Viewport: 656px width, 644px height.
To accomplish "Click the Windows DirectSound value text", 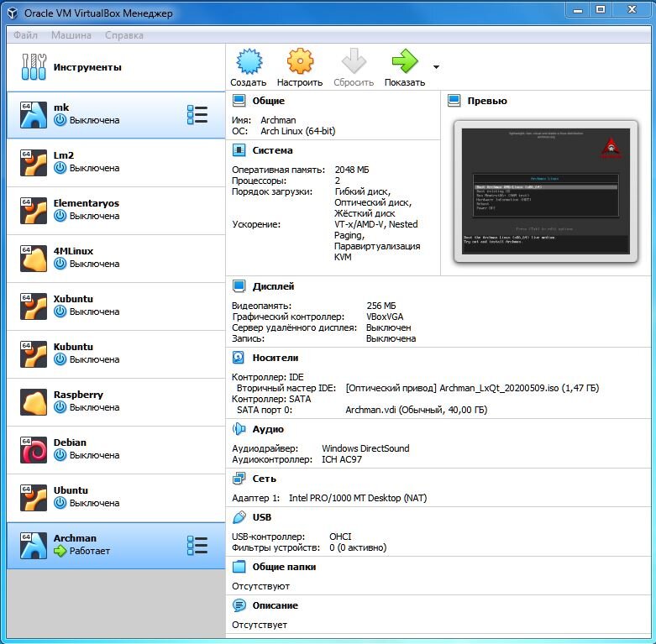I will coord(365,448).
